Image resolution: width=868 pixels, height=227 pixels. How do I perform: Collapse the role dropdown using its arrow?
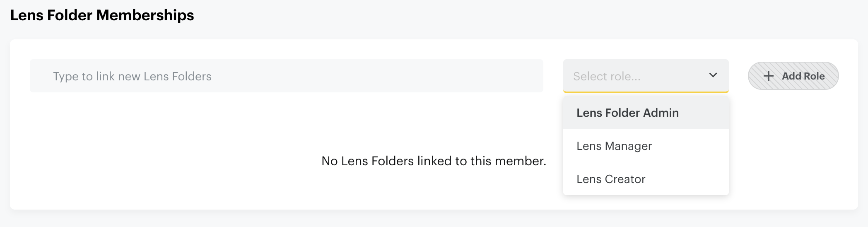(713, 75)
